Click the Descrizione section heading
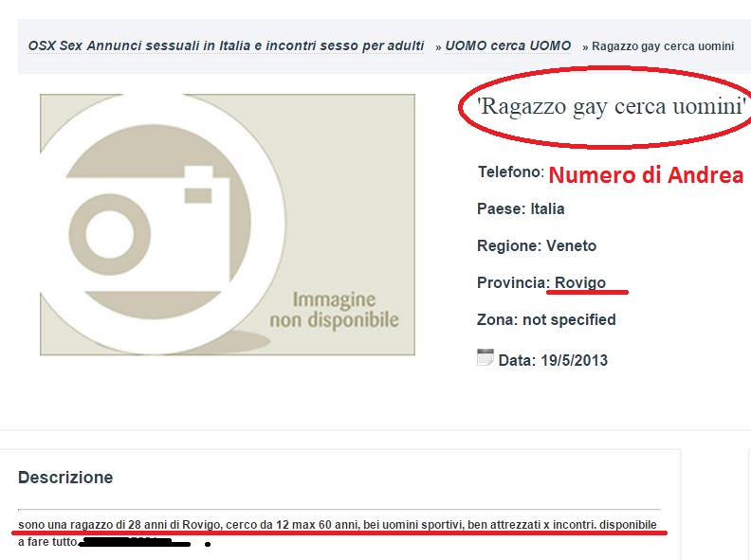The width and height of the screenshot is (751, 560). pos(65,478)
